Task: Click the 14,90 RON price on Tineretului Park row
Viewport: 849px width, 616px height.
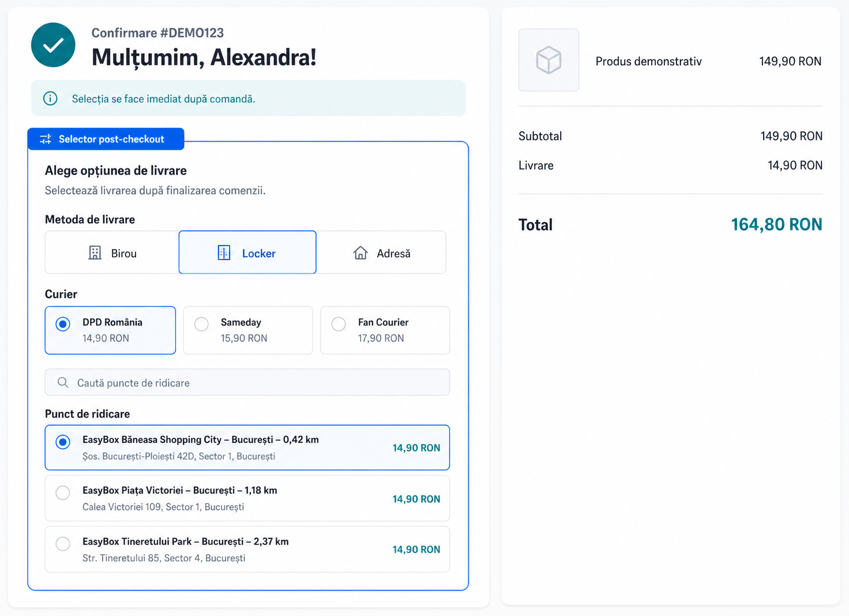Action: pos(416,550)
